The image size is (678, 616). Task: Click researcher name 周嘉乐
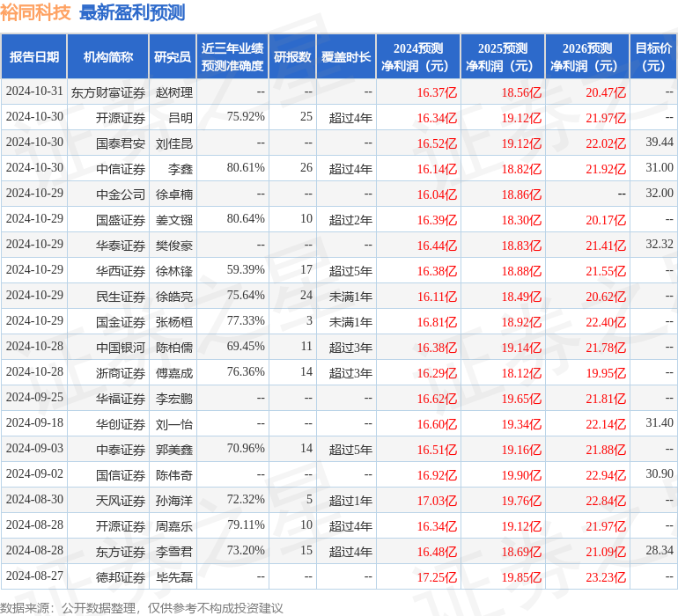(x=174, y=526)
